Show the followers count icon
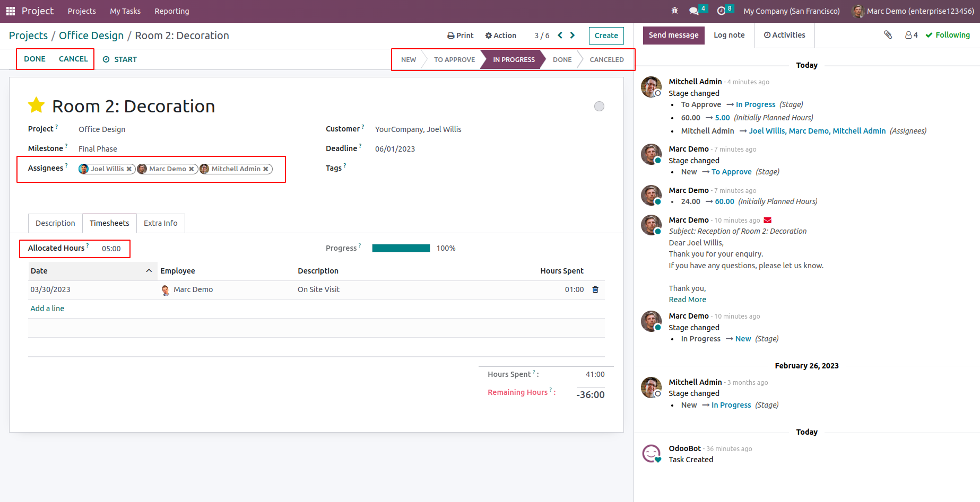Screen dimensions: 980x502 point(911,35)
